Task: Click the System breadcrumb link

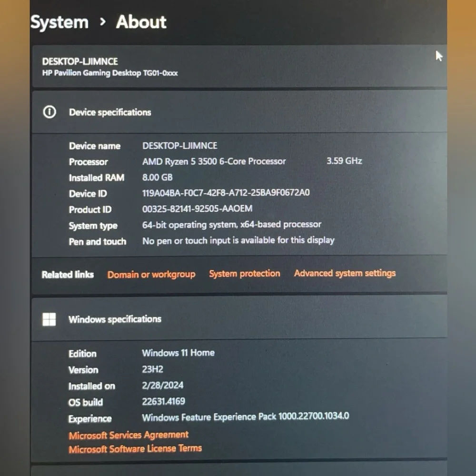Action: 59,22
